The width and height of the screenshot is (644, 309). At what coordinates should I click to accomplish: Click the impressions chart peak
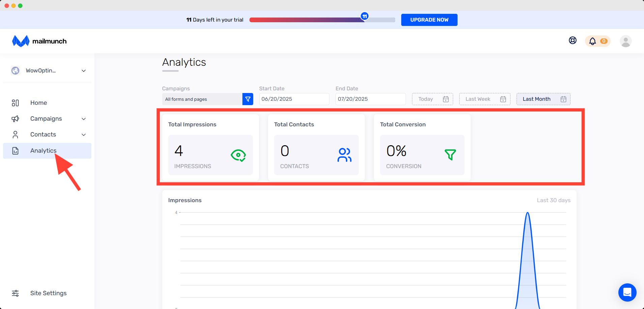point(527,213)
